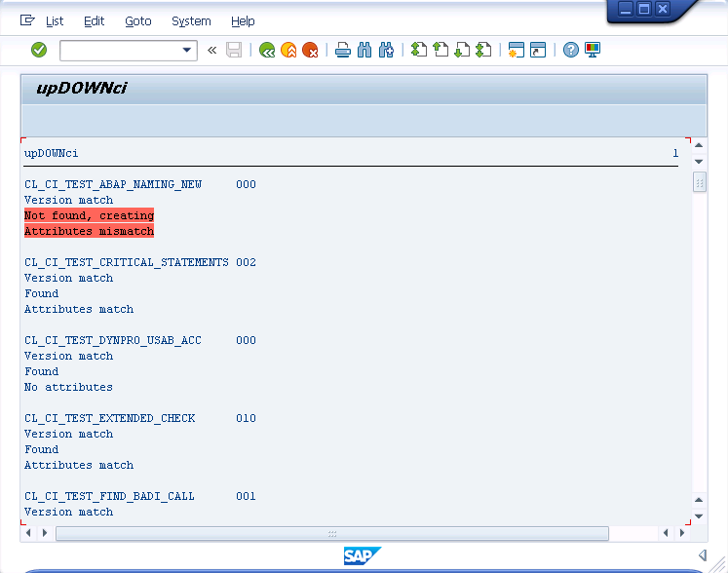Go to First Page icon

[419, 50]
